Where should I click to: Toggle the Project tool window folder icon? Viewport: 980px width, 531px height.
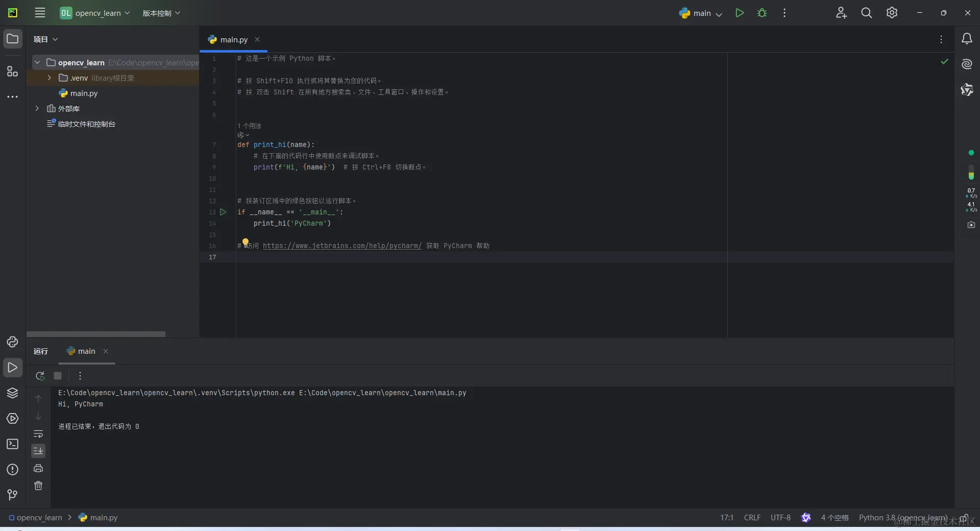(x=12, y=39)
